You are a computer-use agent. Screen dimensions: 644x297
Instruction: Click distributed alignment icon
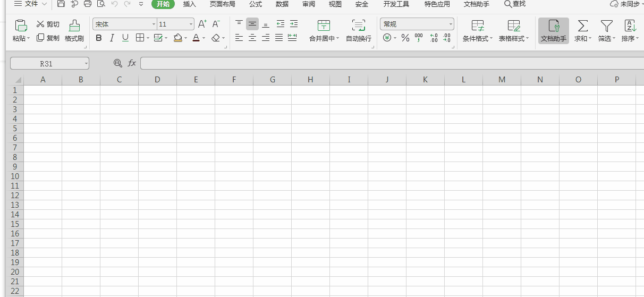pyautogui.click(x=292, y=38)
